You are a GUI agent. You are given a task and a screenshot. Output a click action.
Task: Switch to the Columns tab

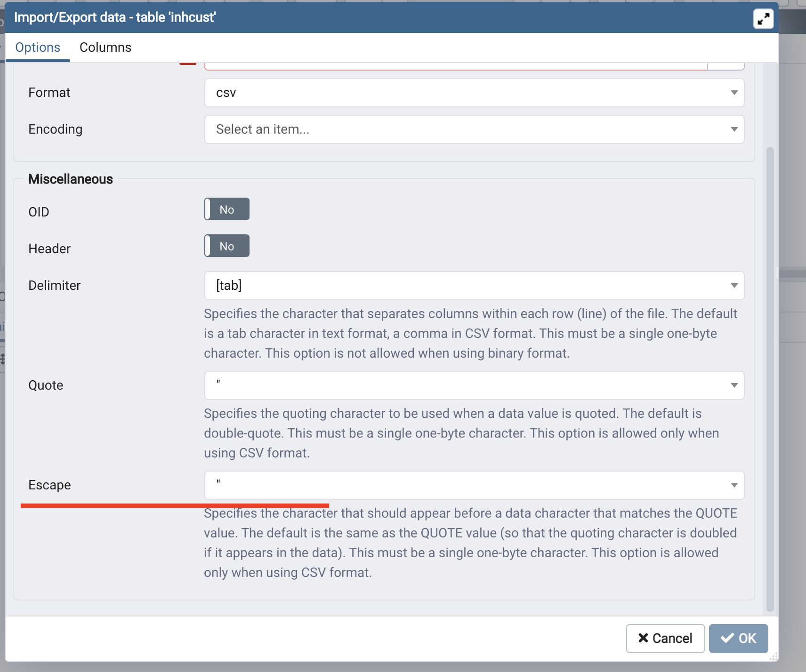pyautogui.click(x=105, y=48)
